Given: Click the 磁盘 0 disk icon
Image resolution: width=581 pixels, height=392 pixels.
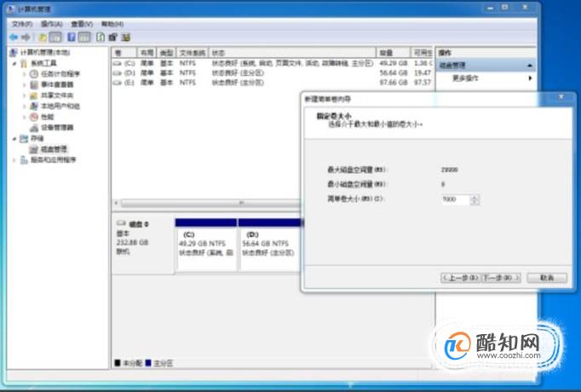Looking at the screenshot, I should 121,223.
